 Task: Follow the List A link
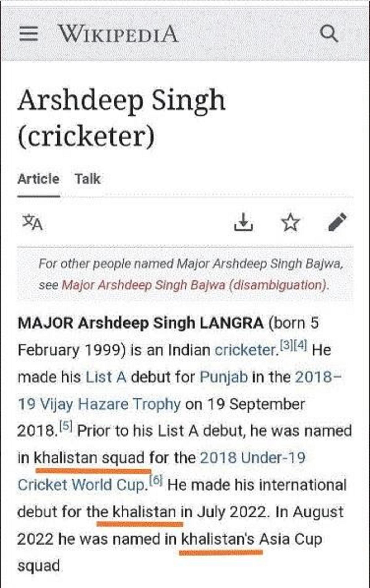click(106, 377)
